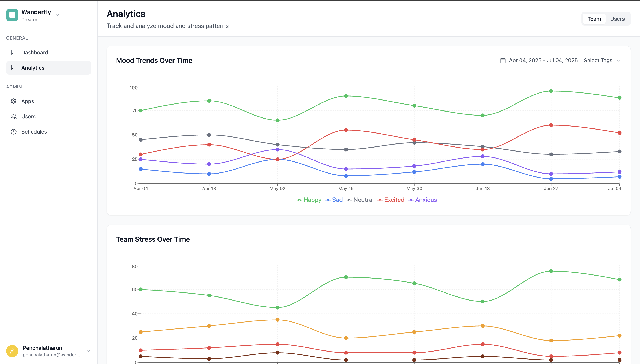
Task: Switch to the Users tab
Action: point(617,18)
